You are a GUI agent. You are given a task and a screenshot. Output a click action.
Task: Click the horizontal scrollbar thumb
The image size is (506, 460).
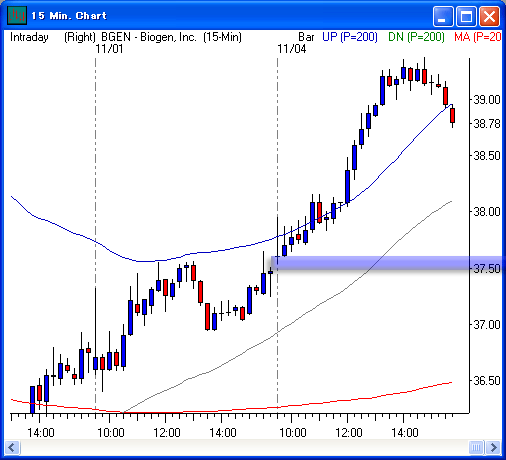click(x=476, y=447)
